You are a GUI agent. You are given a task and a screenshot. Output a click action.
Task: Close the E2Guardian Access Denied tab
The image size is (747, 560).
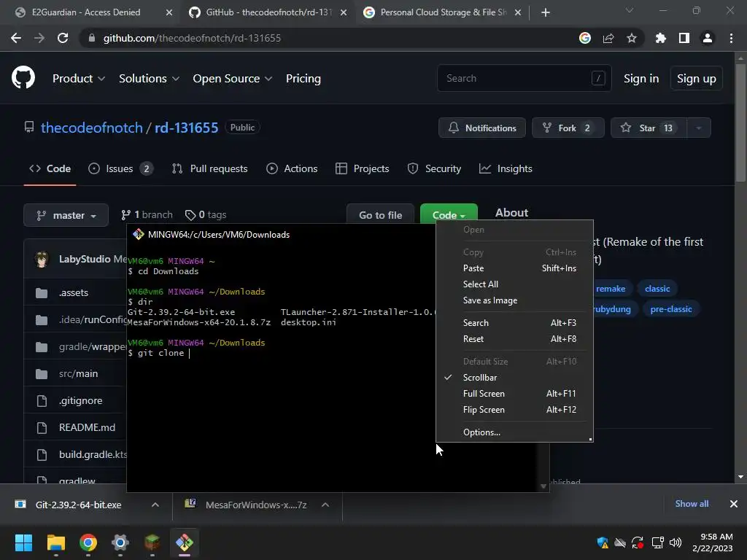169,12
